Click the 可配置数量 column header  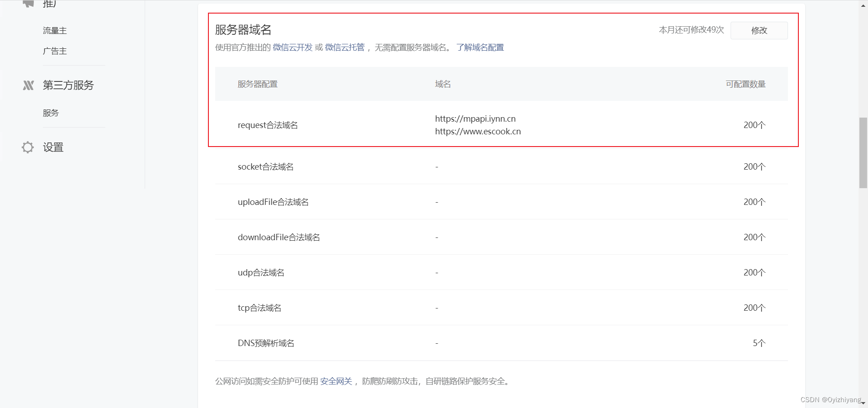tap(745, 84)
